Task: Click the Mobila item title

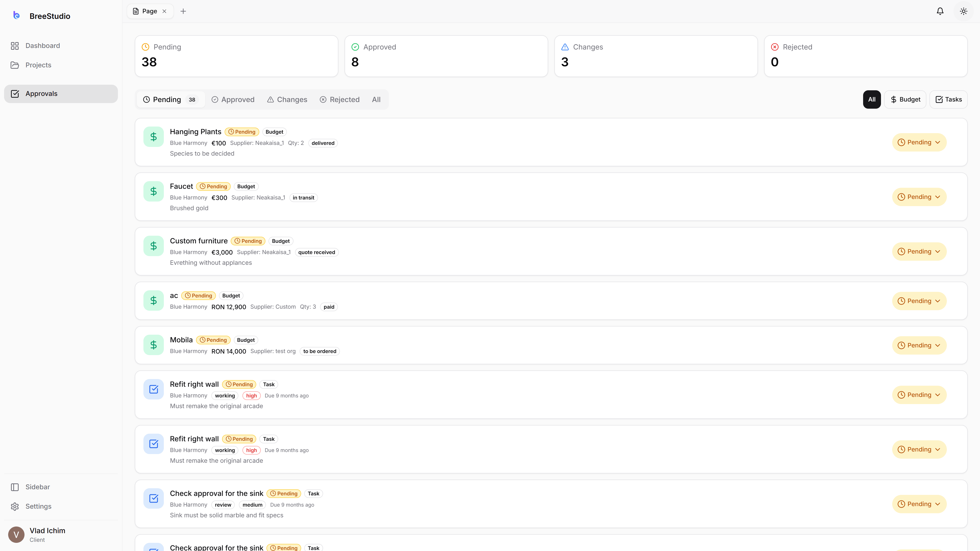Action: tap(181, 340)
